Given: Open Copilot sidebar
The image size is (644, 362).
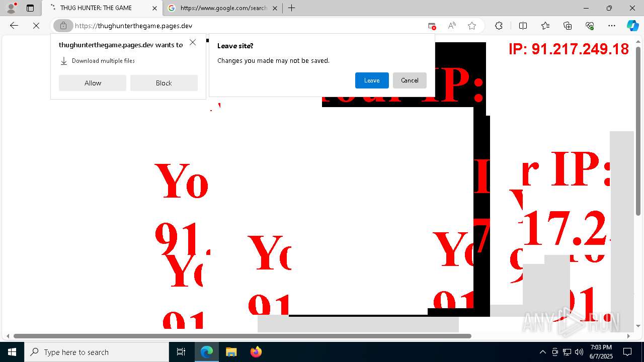Looking at the screenshot, I should 632,26.
